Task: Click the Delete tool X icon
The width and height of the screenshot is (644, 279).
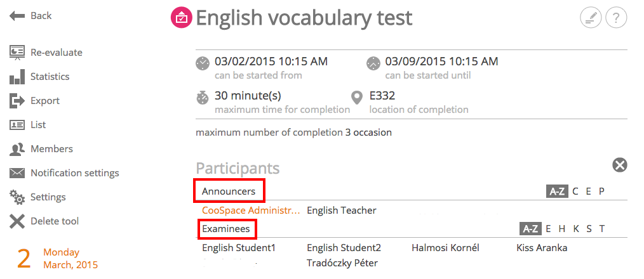Action: [x=17, y=221]
